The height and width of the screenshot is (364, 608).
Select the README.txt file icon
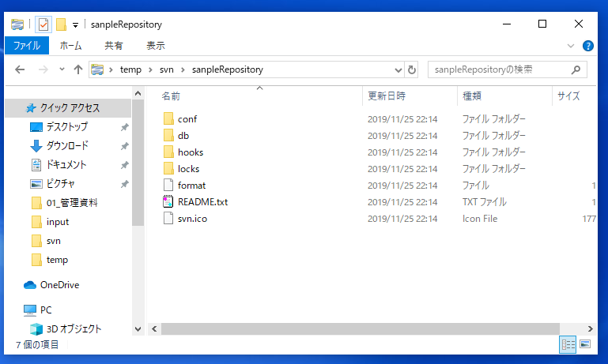pyautogui.click(x=168, y=202)
